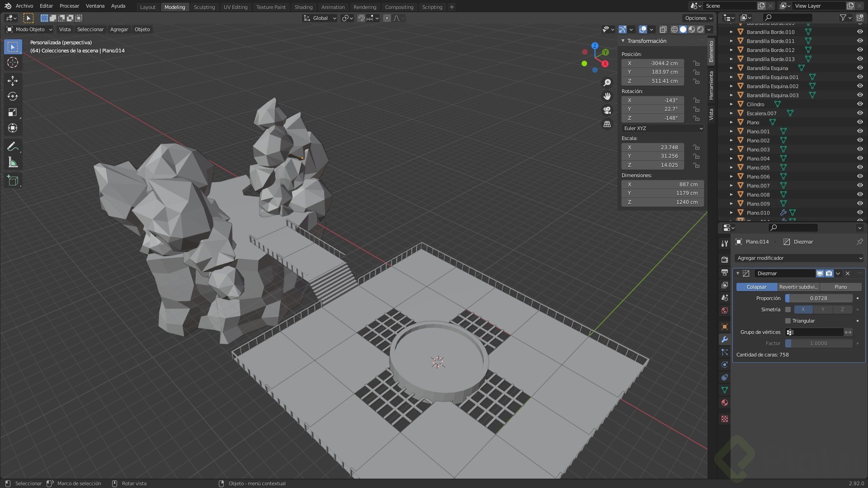The image size is (868, 488).
Task: Switch to the Sculpting workspace tab
Action: (x=204, y=7)
